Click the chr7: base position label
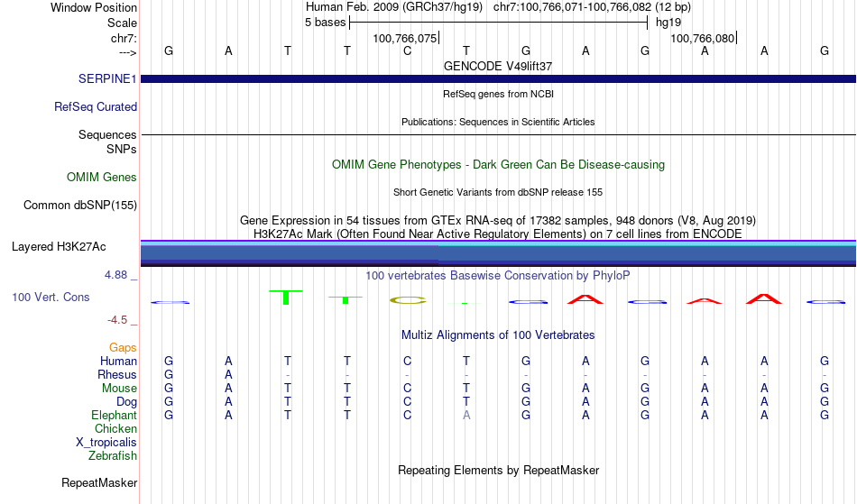857x504 pixels. click(x=124, y=38)
